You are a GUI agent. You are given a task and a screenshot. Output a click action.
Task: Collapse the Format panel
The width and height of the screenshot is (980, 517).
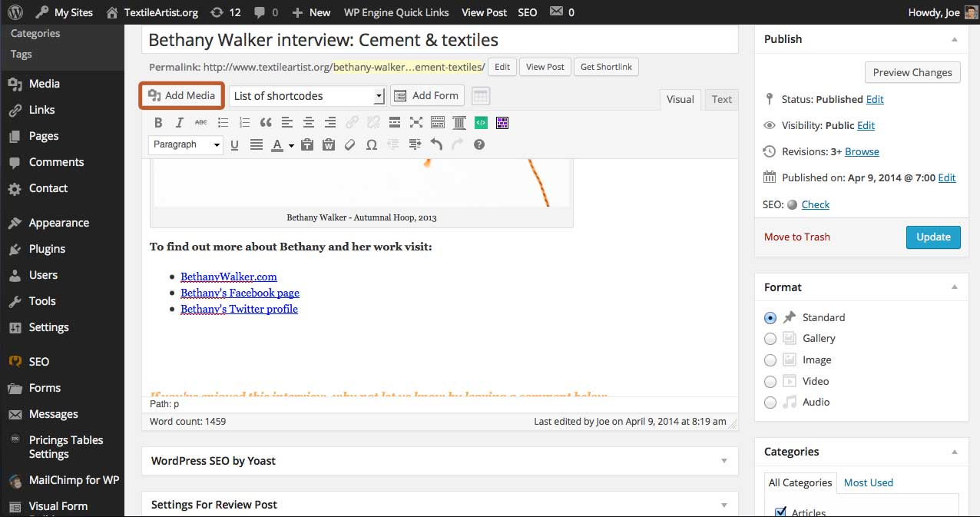955,287
